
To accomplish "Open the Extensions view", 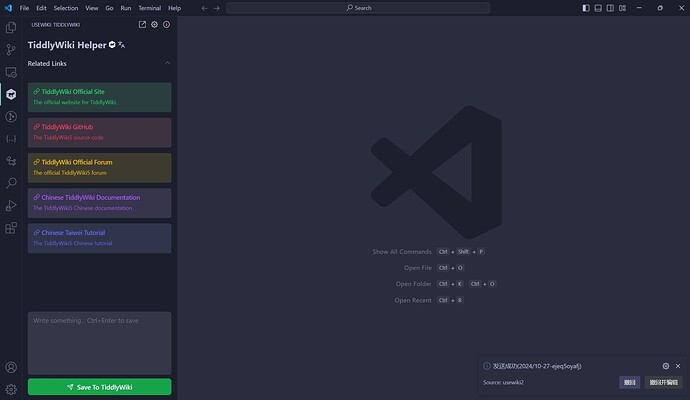I will point(11,228).
